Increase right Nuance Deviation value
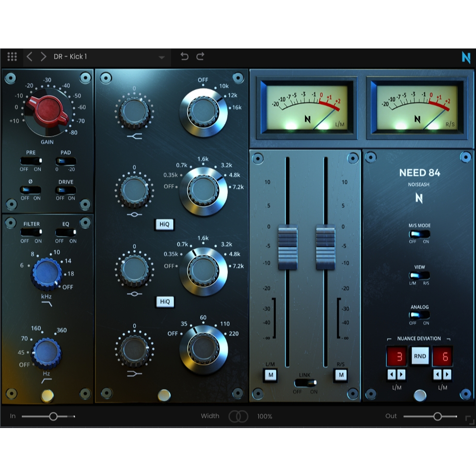 pyautogui.click(x=447, y=375)
